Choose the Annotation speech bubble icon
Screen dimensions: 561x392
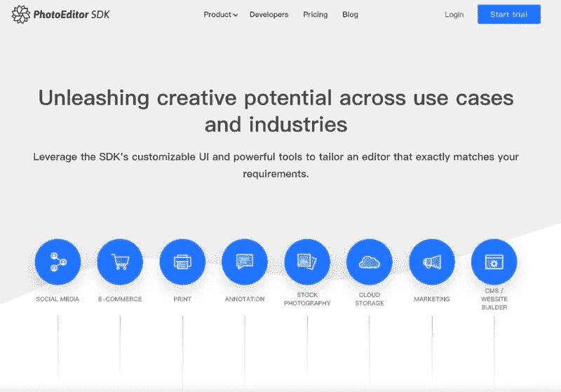click(x=245, y=262)
